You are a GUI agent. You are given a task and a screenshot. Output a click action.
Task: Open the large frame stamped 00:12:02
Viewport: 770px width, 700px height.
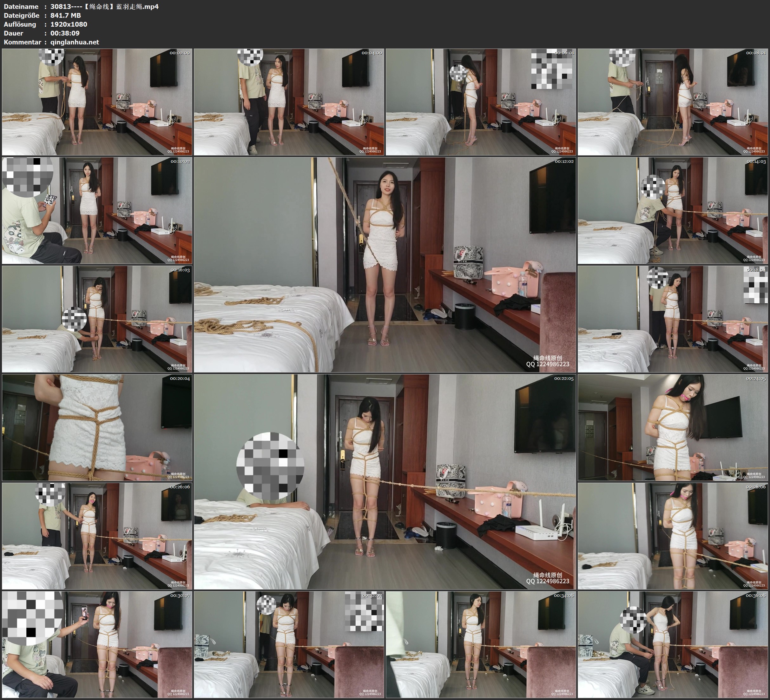385,265
